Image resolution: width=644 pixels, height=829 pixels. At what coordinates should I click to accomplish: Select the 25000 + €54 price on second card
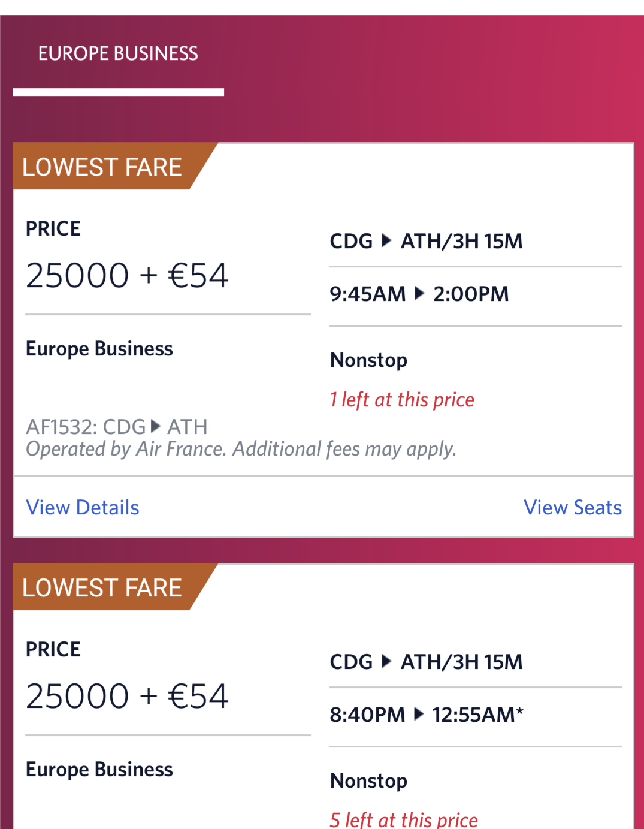click(x=127, y=697)
